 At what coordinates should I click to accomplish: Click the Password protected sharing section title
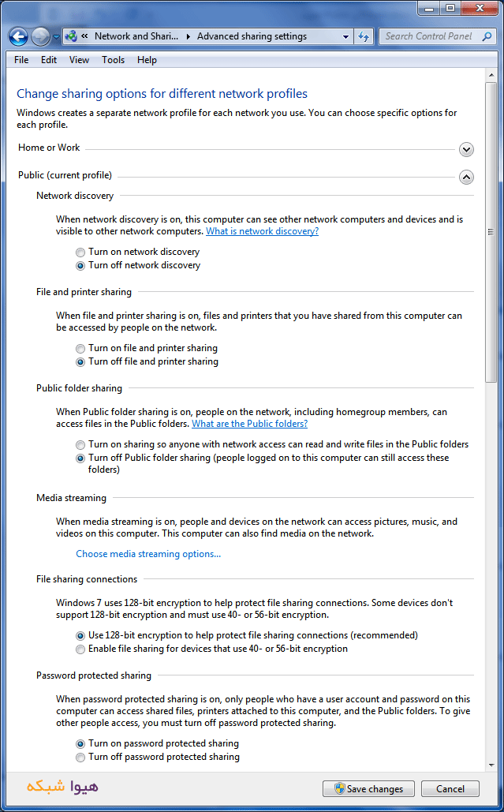click(94, 675)
